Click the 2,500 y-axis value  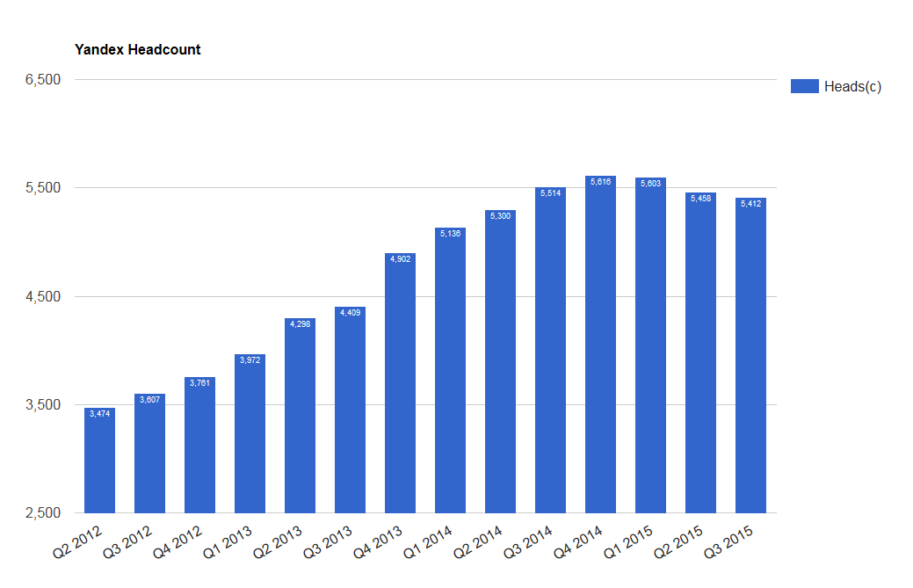(x=43, y=513)
